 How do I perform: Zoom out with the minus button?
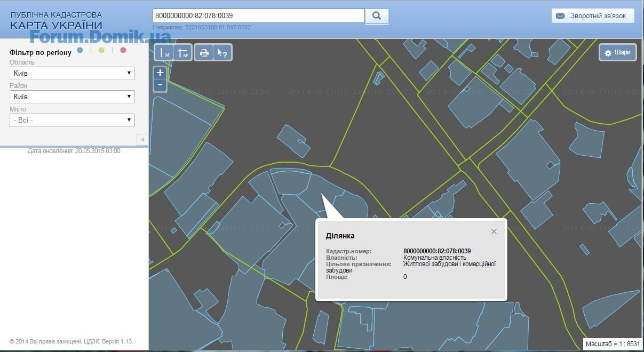click(160, 85)
